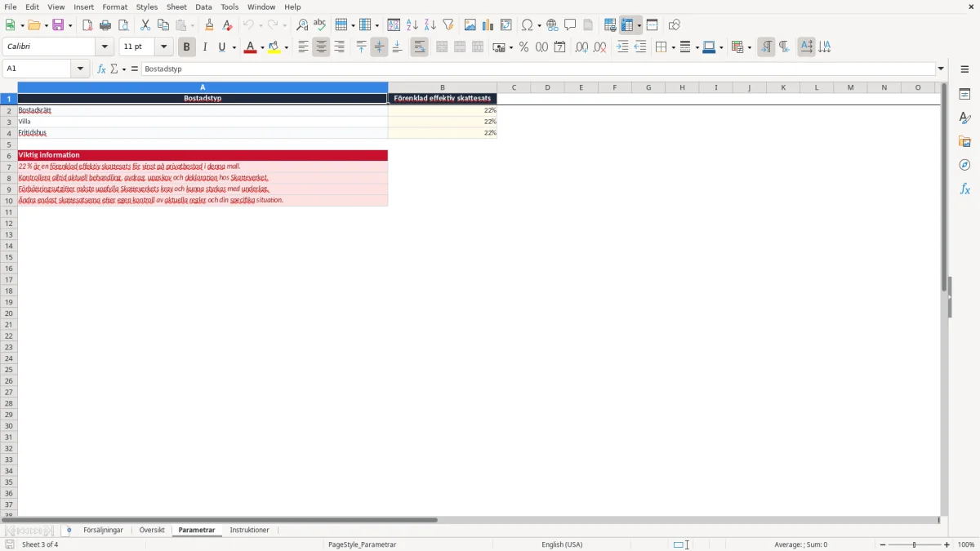The width and height of the screenshot is (980, 551).
Task: Open the Borders dropdown arrow
Action: [x=672, y=47]
